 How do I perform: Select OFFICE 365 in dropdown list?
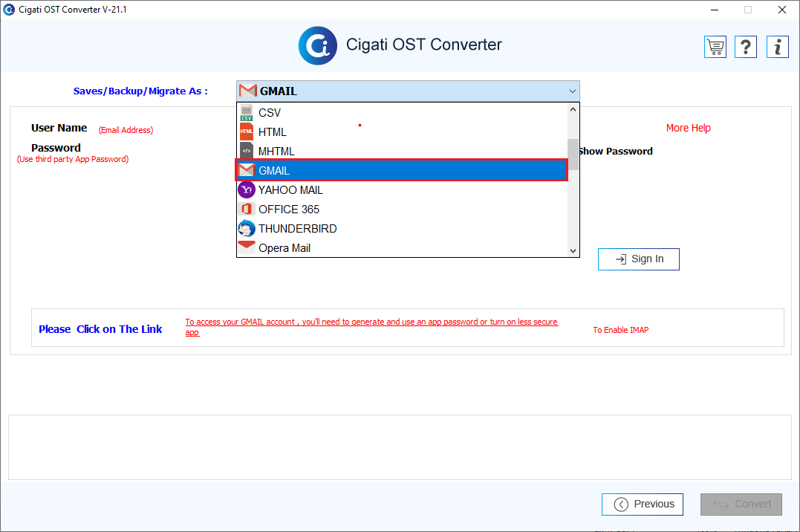pos(402,210)
